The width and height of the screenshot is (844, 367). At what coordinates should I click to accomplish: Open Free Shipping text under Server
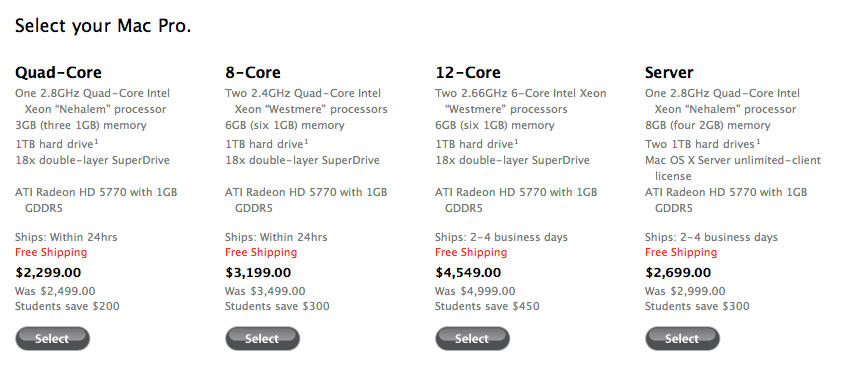pos(681,252)
